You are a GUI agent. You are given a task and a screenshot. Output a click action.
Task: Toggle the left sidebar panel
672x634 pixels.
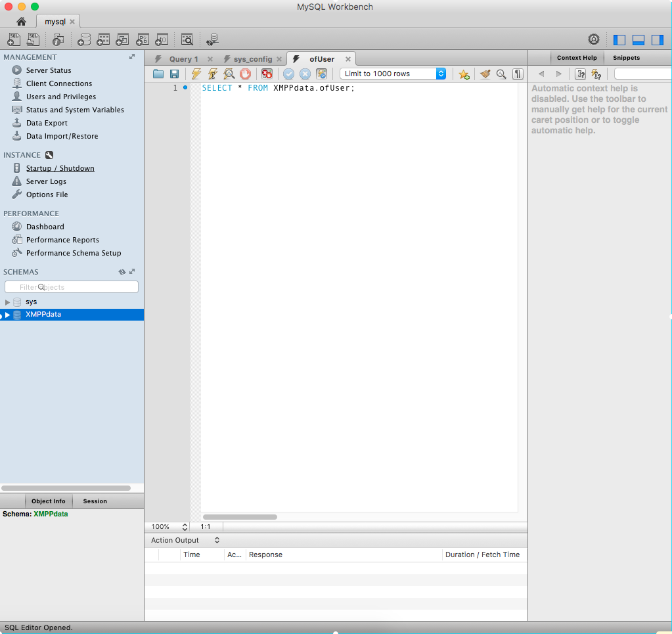click(619, 40)
